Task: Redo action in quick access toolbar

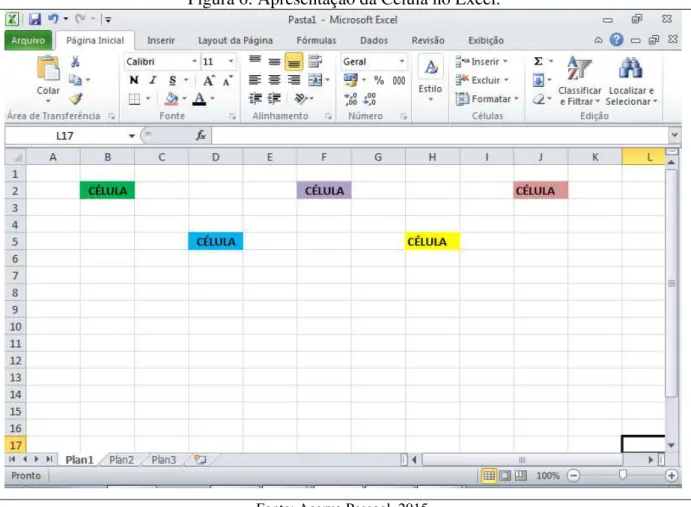Action: pyautogui.click(x=80, y=19)
